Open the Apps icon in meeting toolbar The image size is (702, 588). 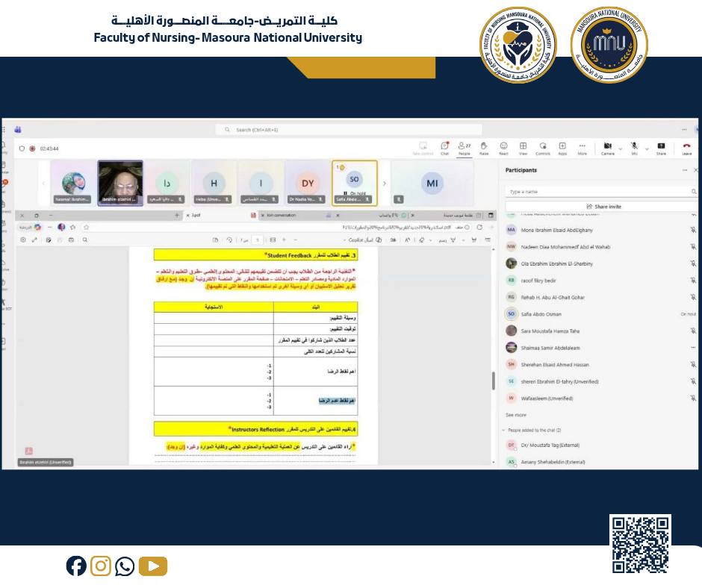tap(562, 147)
